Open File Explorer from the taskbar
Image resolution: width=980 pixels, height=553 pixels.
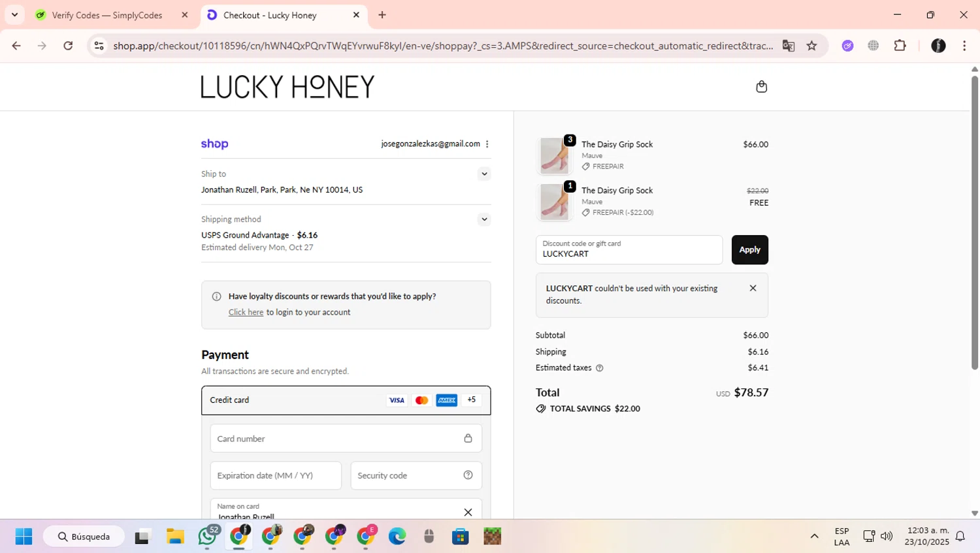[x=175, y=537]
